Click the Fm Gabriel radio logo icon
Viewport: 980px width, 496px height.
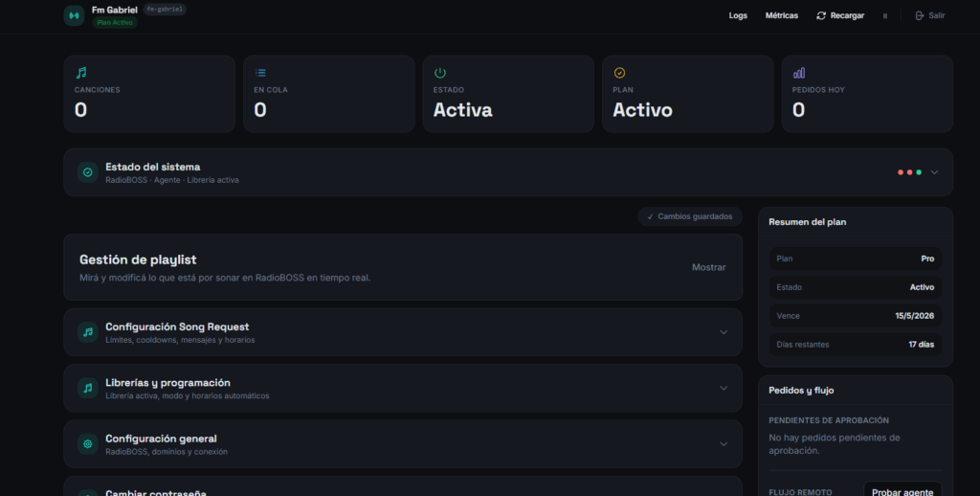coord(74,15)
